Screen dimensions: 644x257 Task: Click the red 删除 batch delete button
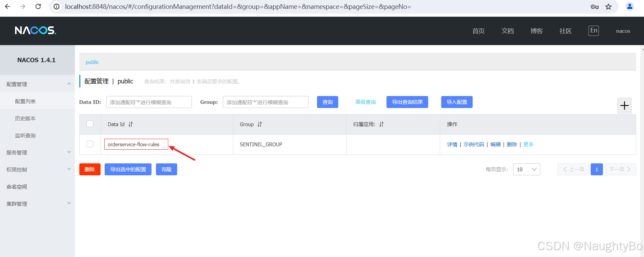[90, 169]
